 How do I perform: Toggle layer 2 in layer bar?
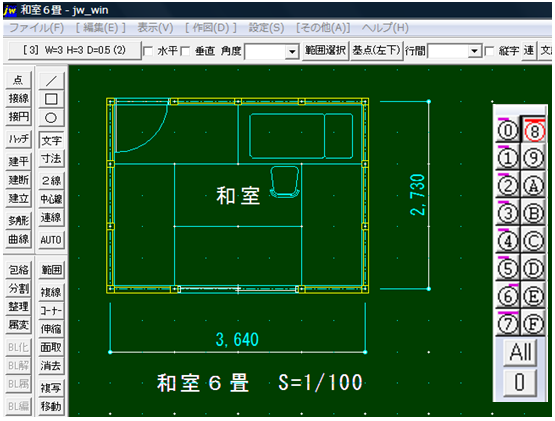coord(508,186)
